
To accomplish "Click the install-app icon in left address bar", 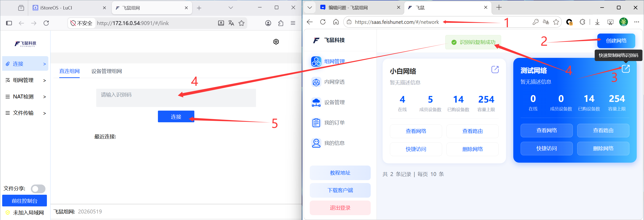I will [x=221, y=23].
